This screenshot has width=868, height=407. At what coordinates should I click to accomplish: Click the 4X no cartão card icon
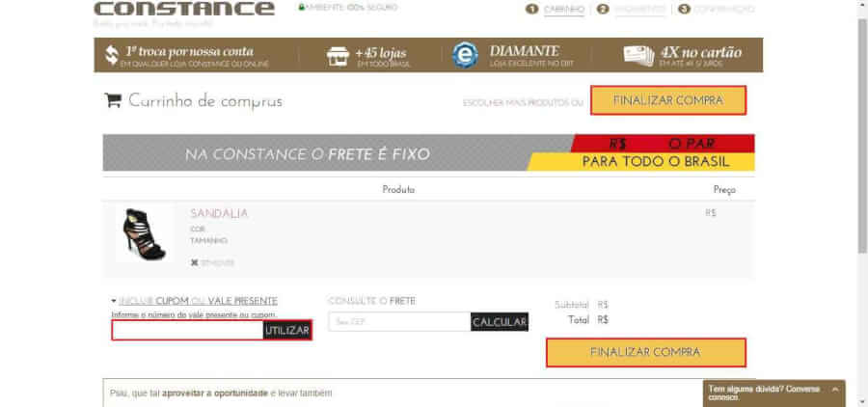(x=638, y=55)
